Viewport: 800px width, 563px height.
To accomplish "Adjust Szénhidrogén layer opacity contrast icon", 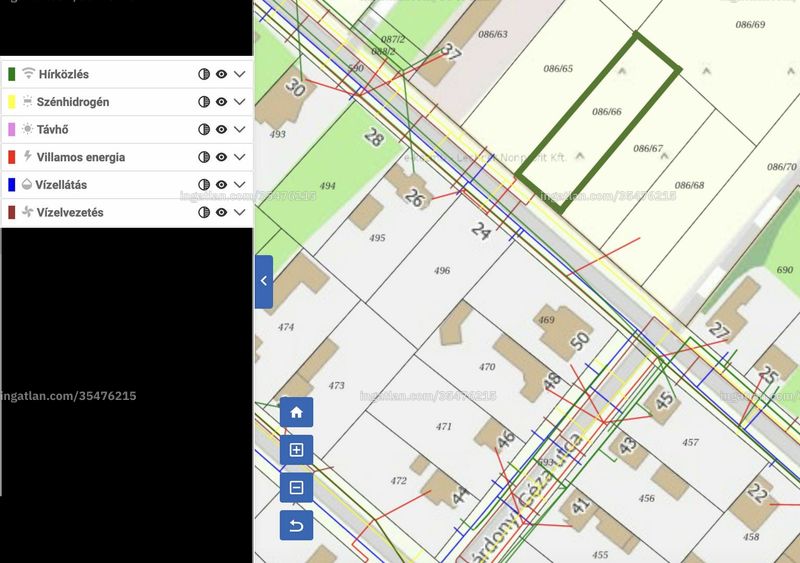I will (x=204, y=102).
